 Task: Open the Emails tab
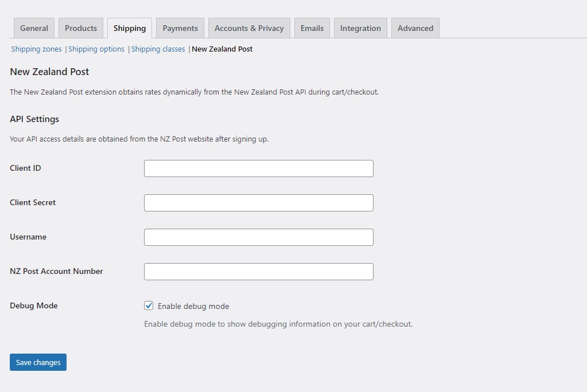(x=312, y=28)
